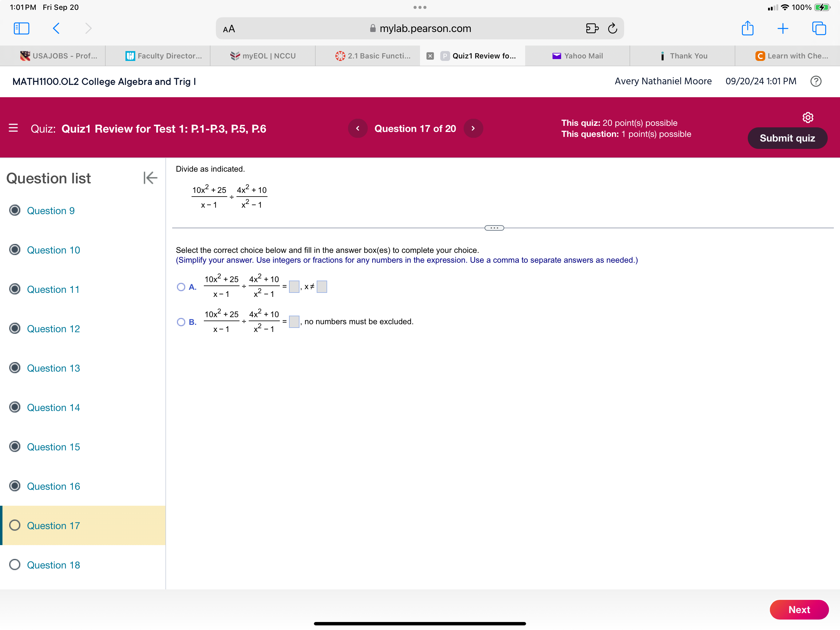Viewport: 840px width, 630px height.
Task: Open the Safari sidebar icon
Action: point(21,28)
